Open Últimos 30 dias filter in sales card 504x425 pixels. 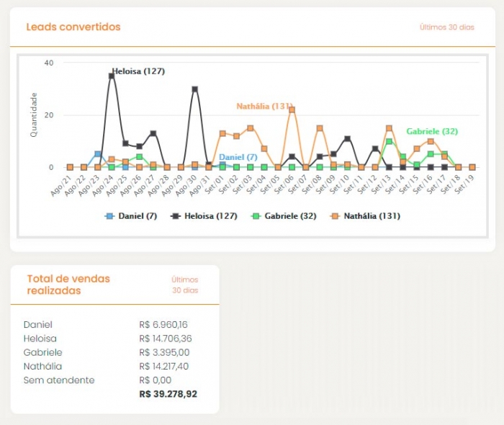click(x=184, y=285)
